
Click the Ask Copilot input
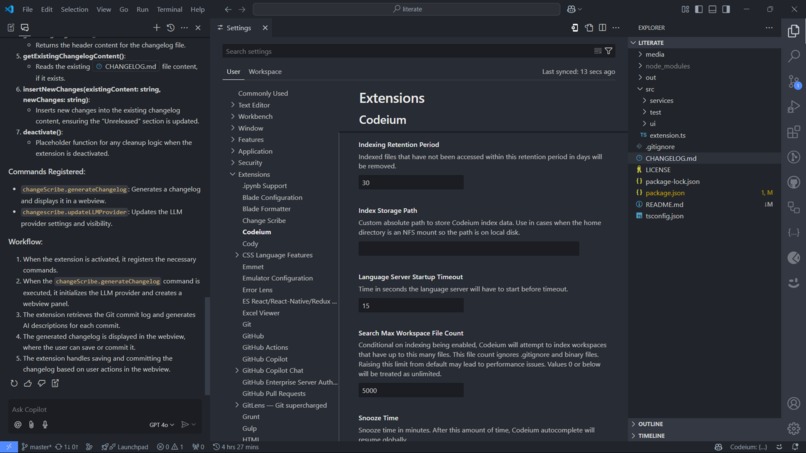(104, 409)
